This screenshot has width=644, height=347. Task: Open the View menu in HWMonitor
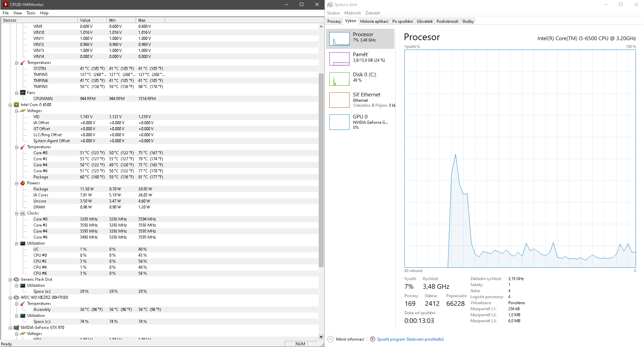[17, 13]
